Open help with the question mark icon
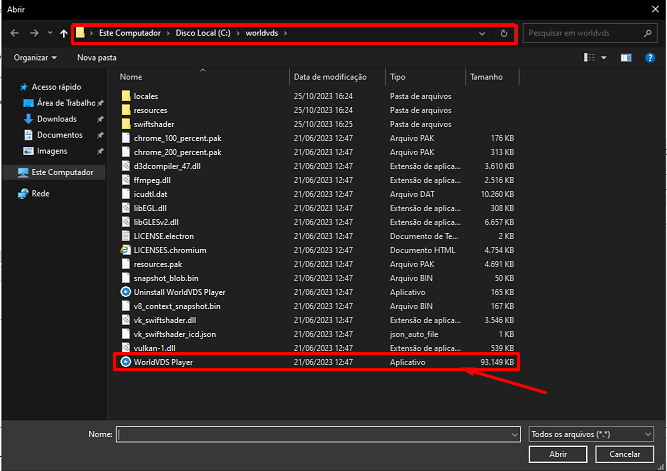This screenshot has height=471, width=667. (650, 57)
